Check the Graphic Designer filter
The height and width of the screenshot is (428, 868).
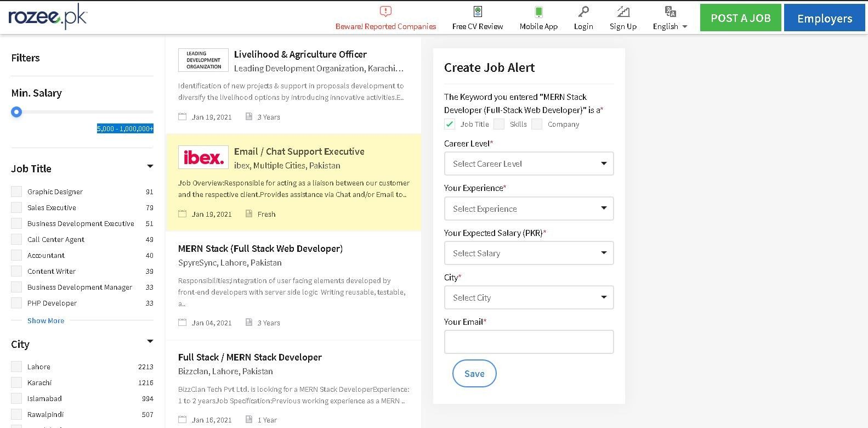[x=16, y=192]
